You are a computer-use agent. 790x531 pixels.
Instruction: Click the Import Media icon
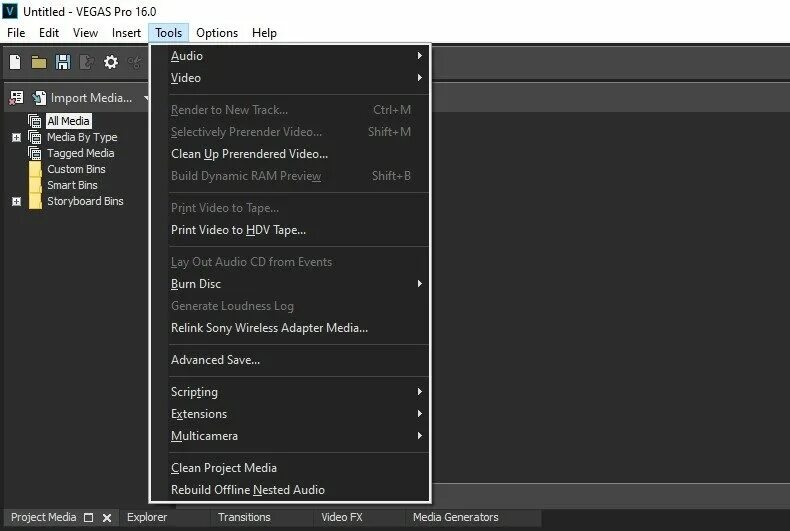pyautogui.click(x=39, y=98)
